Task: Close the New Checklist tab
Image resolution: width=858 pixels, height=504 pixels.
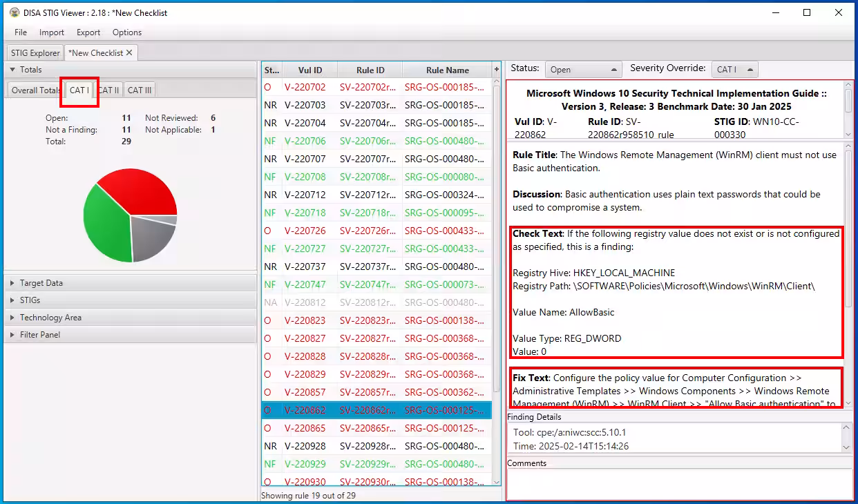Action: point(129,53)
